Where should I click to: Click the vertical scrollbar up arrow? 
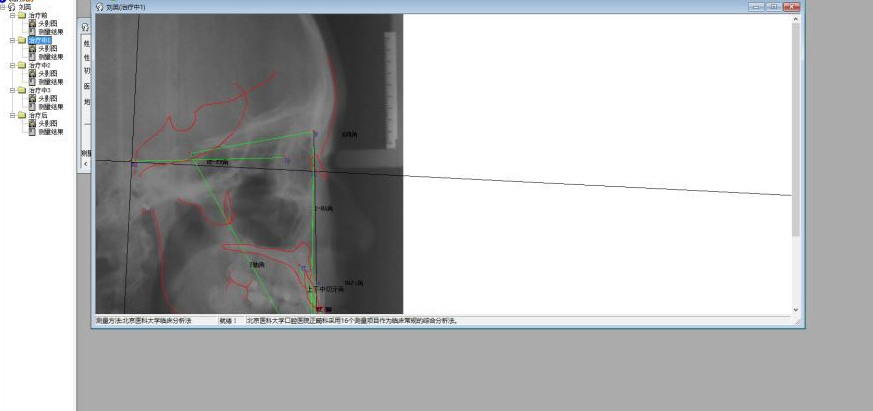pyautogui.click(x=796, y=19)
